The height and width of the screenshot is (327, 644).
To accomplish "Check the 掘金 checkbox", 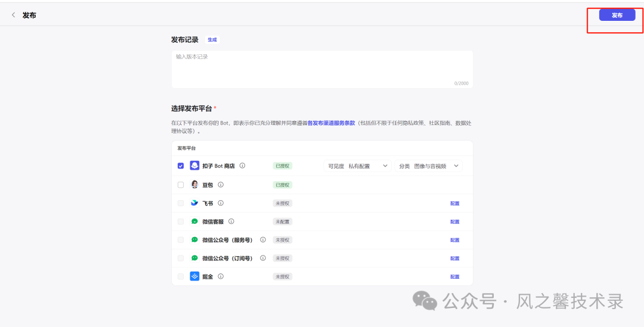I will coord(181,276).
